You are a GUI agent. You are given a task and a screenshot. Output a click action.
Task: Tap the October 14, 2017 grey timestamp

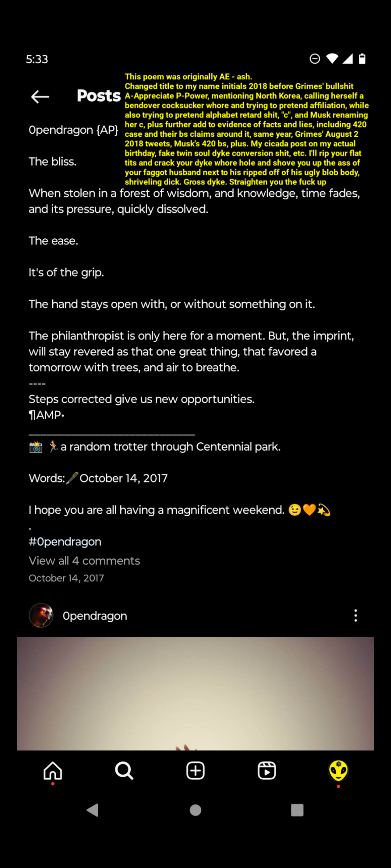(x=66, y=578)
